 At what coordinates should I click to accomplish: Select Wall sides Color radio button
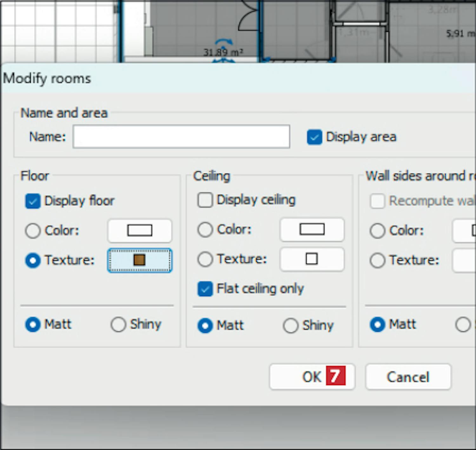(377, 231)
